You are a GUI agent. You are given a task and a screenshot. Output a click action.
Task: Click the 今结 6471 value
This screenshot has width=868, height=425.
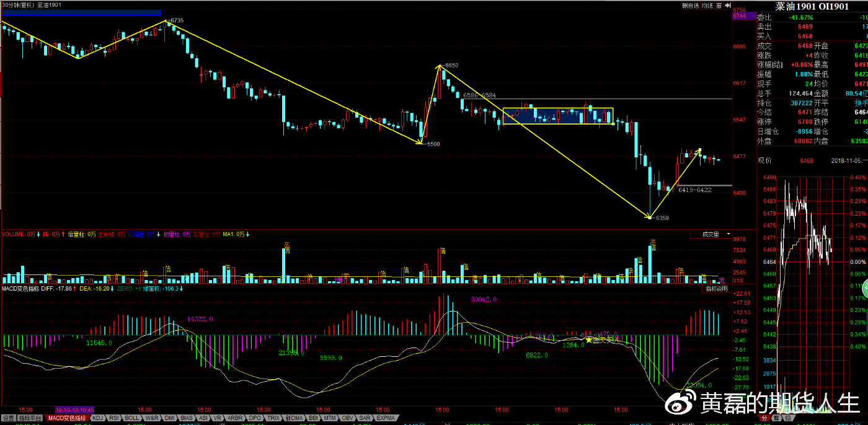pos(805,112)
